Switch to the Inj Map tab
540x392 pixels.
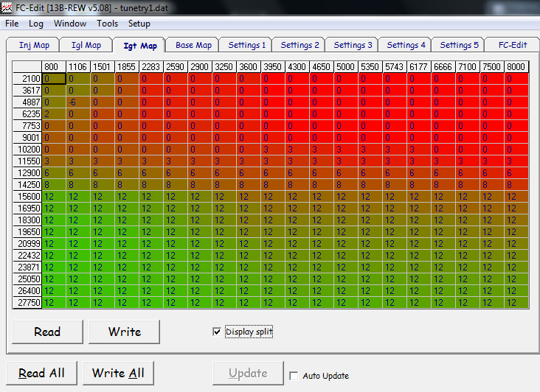point(34,45)
